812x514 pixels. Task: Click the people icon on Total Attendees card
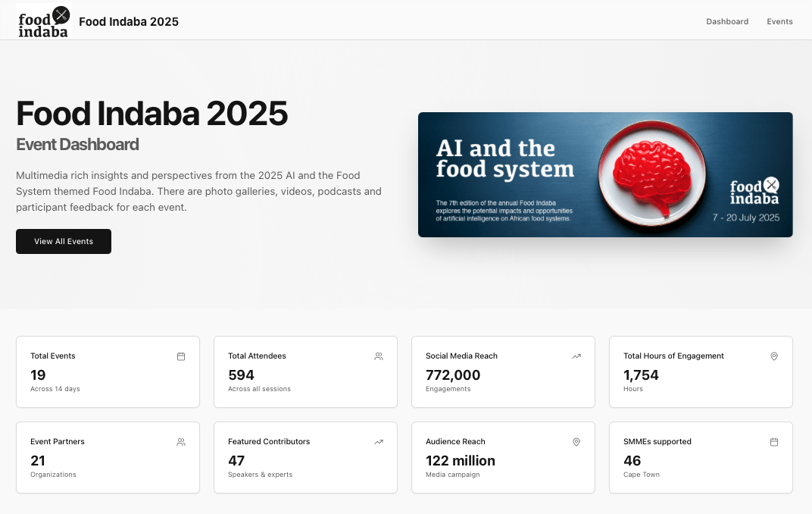(x=379, y=356)
